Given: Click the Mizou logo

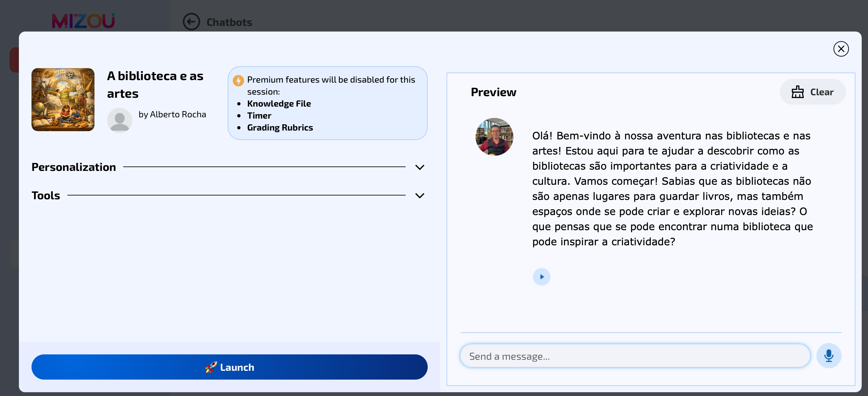Looking at the screenshot, I should click(x=83, y=20).
